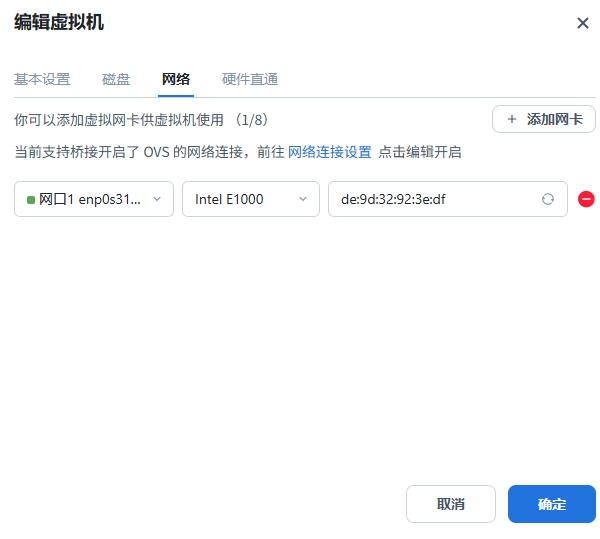Image resolution: width=600 pixels, height=539 pixels.
Task: Switch to the 基本设置 tab
Action: [42, 79]
